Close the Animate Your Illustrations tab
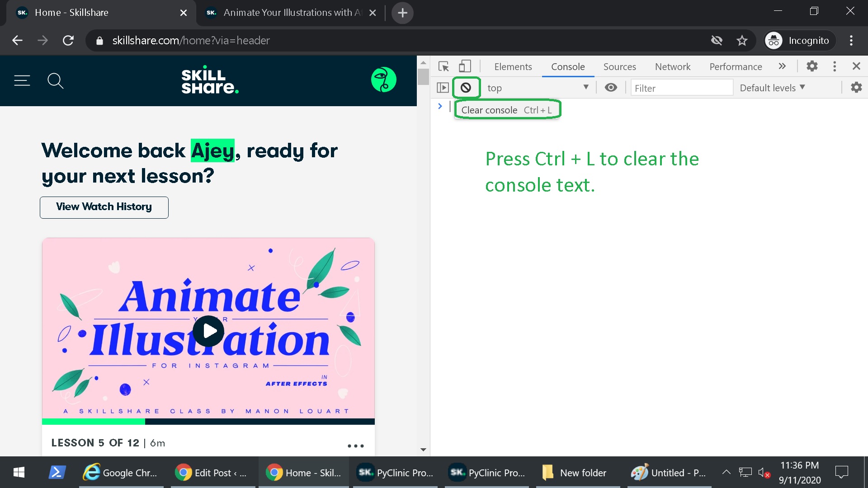 tap(373, 13)
